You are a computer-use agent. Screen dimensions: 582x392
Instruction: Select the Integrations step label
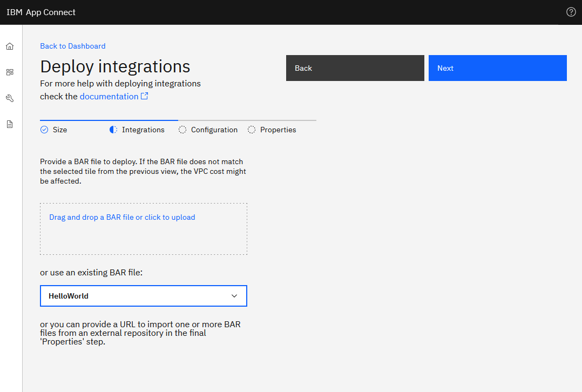point(143,130)
